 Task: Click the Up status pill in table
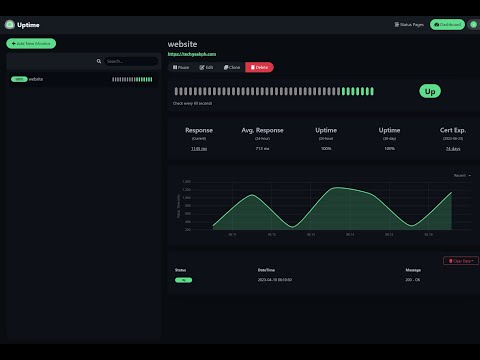coord(183,280)
